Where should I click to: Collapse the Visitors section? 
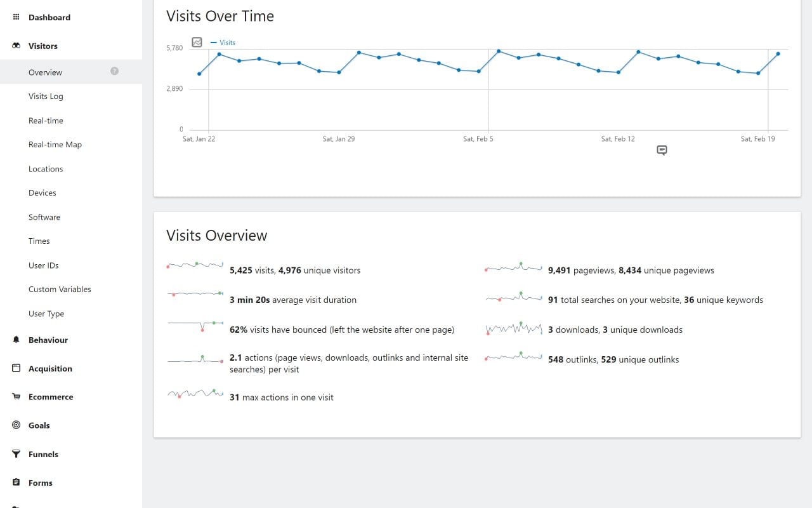[x=43, y=46]
